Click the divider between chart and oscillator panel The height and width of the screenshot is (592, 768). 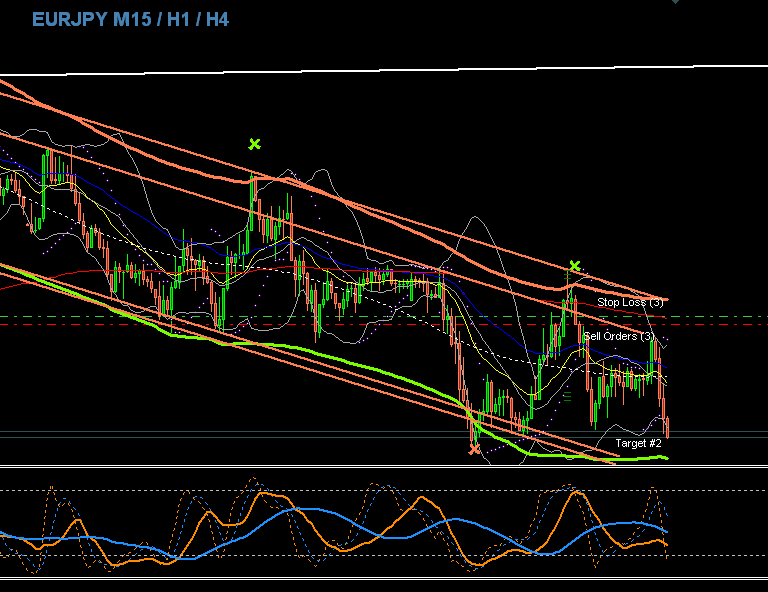[384, 467]
